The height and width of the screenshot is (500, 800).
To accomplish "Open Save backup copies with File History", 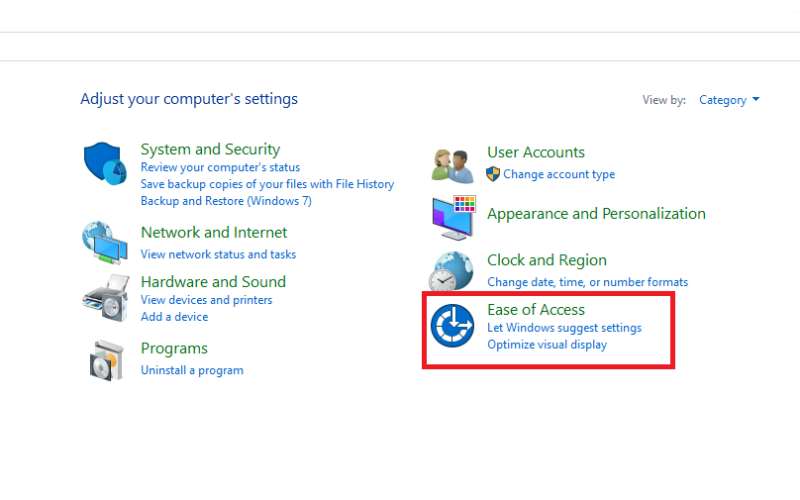I will [x=267, y=184].
